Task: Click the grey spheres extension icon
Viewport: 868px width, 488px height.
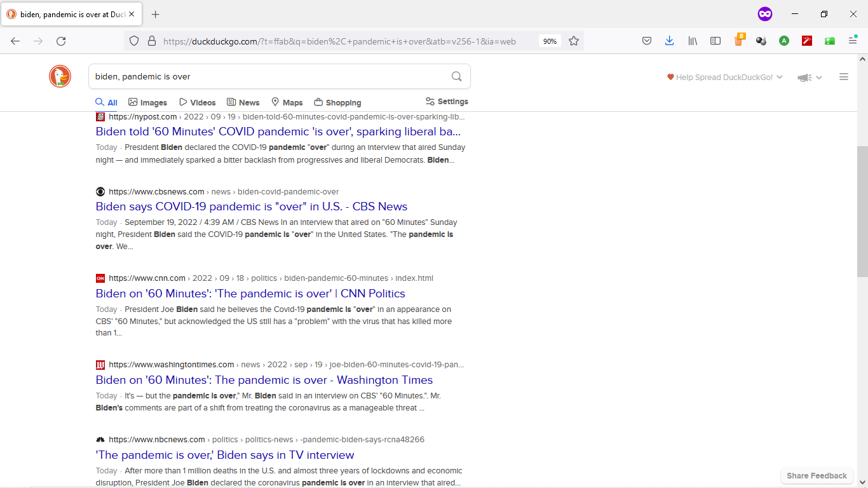Action: (x=761, y=41)
